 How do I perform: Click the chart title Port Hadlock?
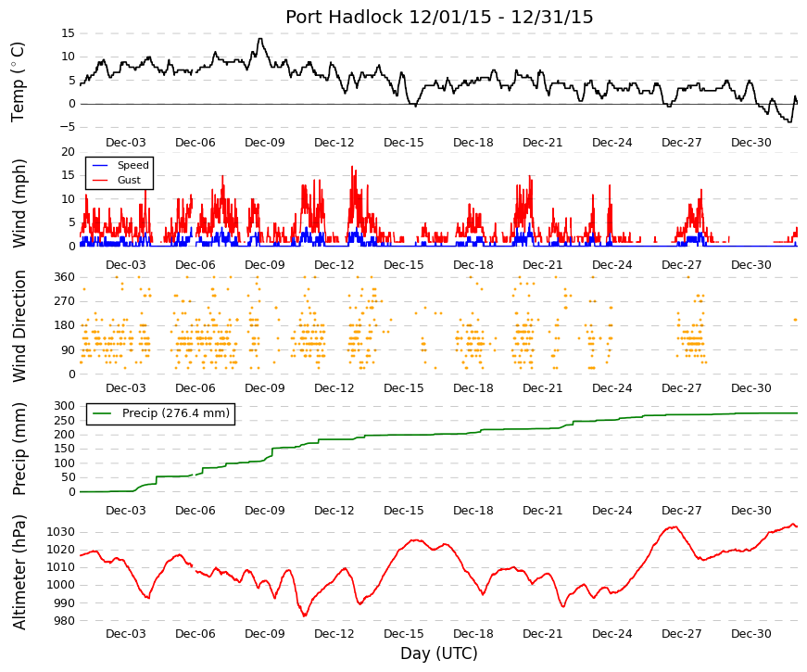(x=344, y=17)
